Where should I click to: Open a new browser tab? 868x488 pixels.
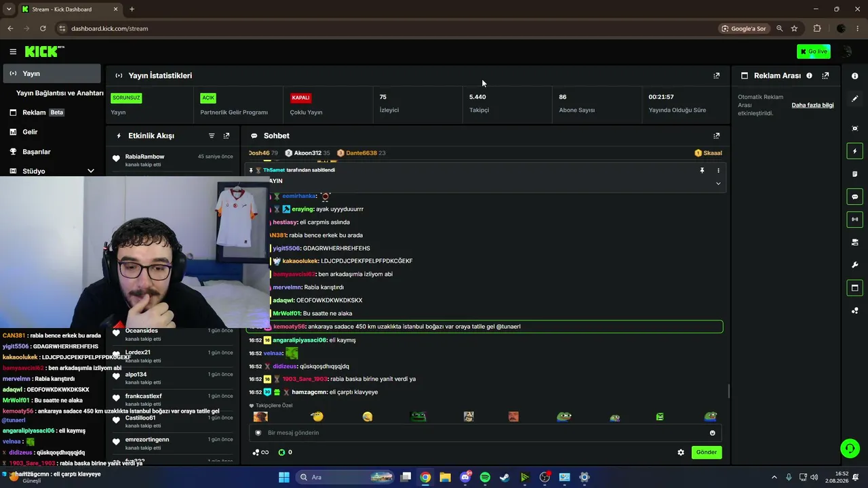click(x=132, y=9)
